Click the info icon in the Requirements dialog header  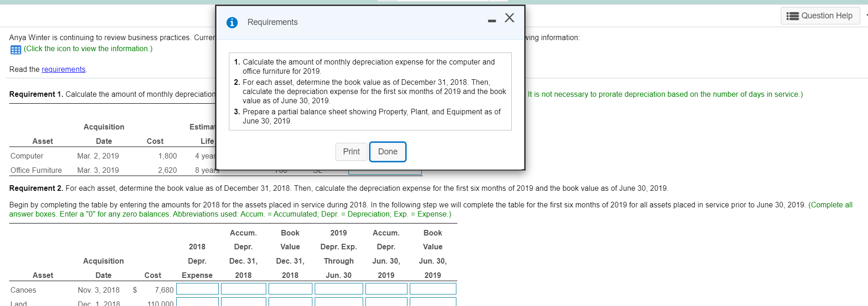(x=232, y=22)
